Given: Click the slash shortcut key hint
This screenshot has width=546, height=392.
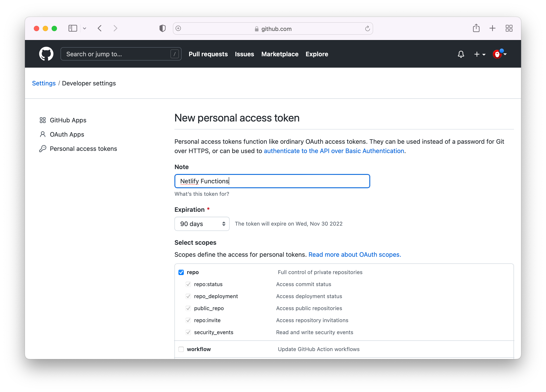Looking at the screenshot, I should click(174, 54).
